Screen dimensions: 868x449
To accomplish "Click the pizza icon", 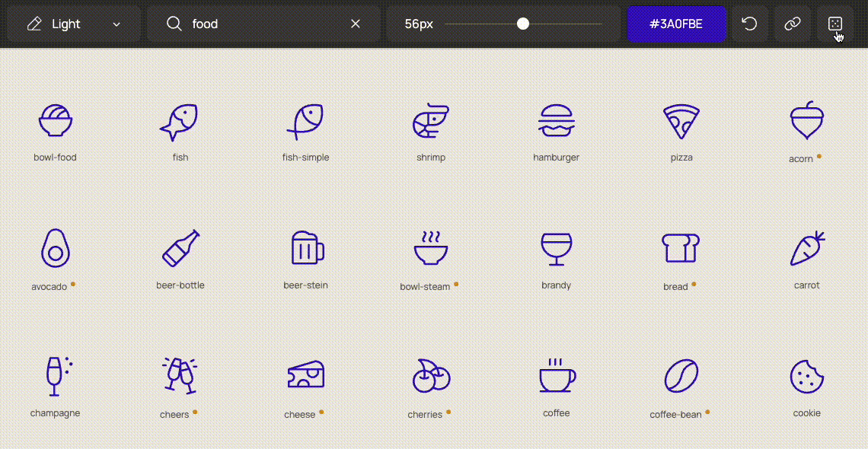I will tap(681, 122).
